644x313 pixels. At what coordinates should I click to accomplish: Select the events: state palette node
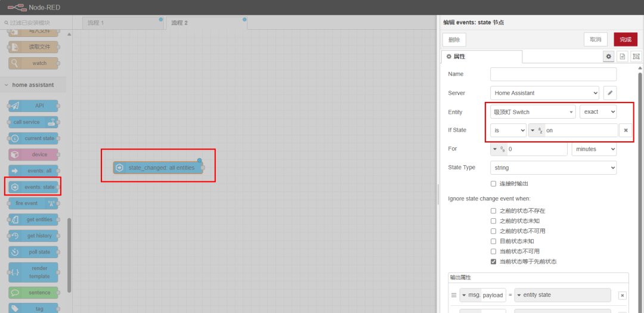click(x=33, y=187)
